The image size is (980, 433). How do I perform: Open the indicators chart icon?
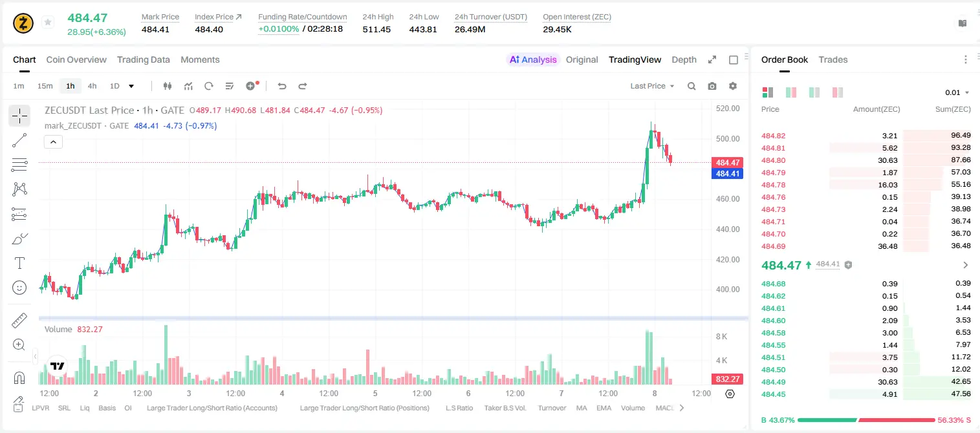(188, 86)
